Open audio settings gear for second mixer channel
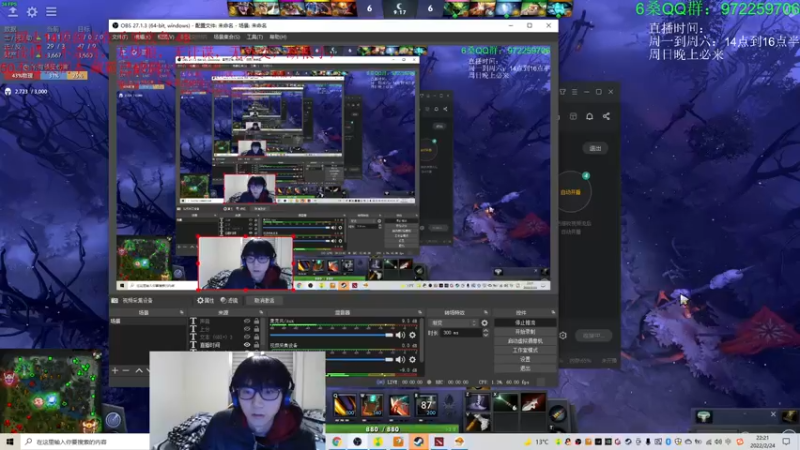The width and height of the screenshot is (800, 450). [412, 360]
